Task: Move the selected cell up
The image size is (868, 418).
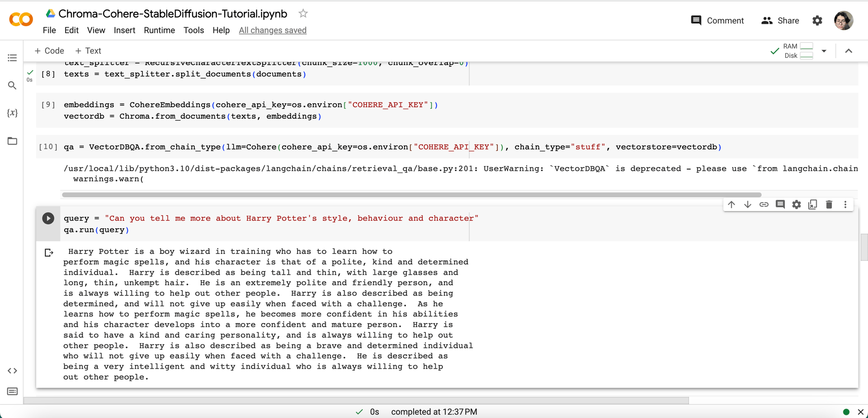Action: click(731, 204)
